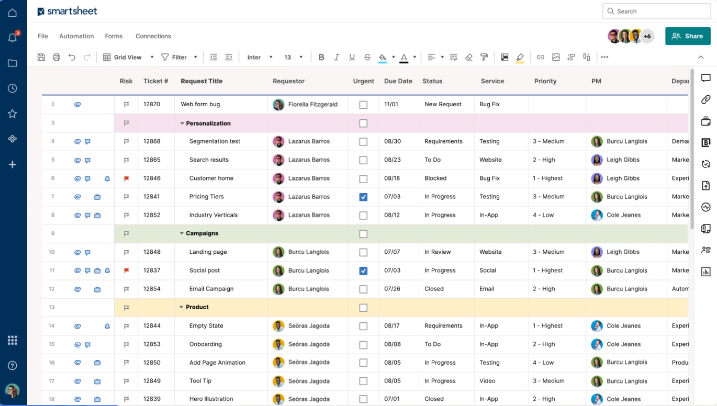Viewport: 717px width, 406px height.
Task: Open the Forms menu
Action: point(114,36)
